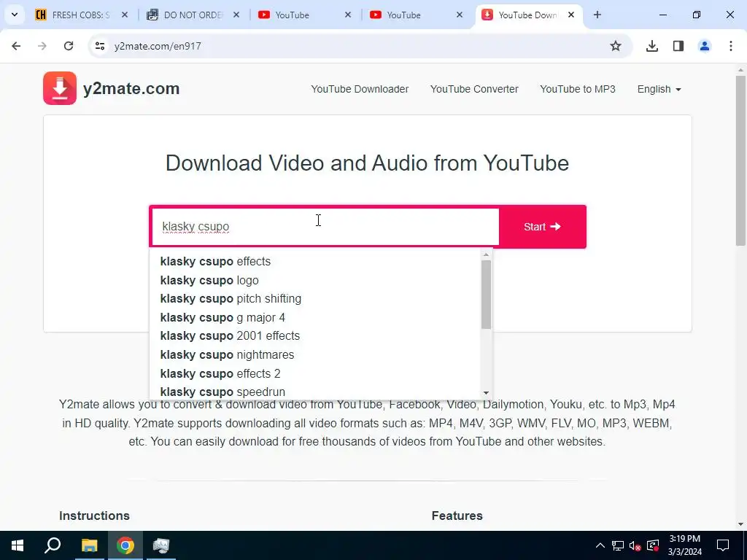Show hidden system tray icons
The width and height of the screenshot is (747, 560).
coord(600,545)
